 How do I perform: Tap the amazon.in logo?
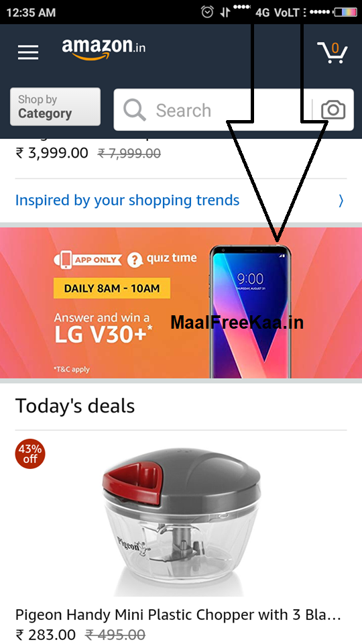[103, 49]
